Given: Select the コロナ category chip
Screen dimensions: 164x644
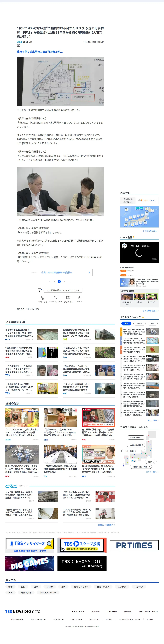Looking at the screenshot, I should click(49, 586).
